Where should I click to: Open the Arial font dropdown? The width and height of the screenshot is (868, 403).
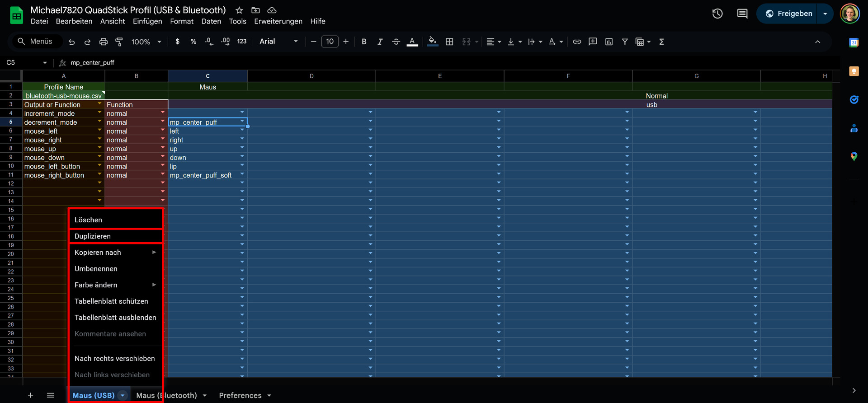278,42
